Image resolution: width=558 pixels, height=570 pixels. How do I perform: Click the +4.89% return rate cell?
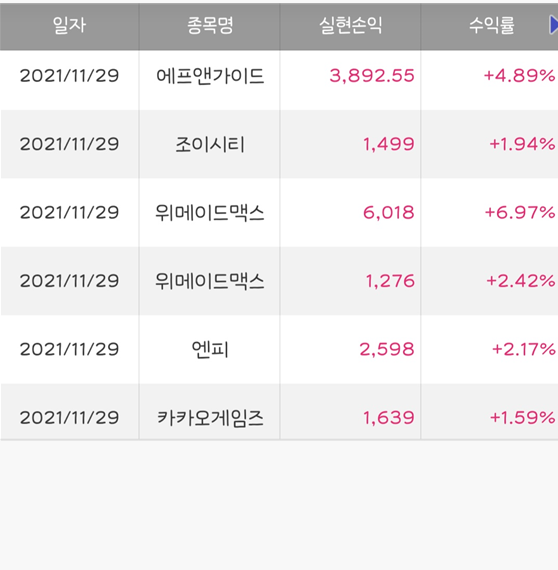pos(519,76)
